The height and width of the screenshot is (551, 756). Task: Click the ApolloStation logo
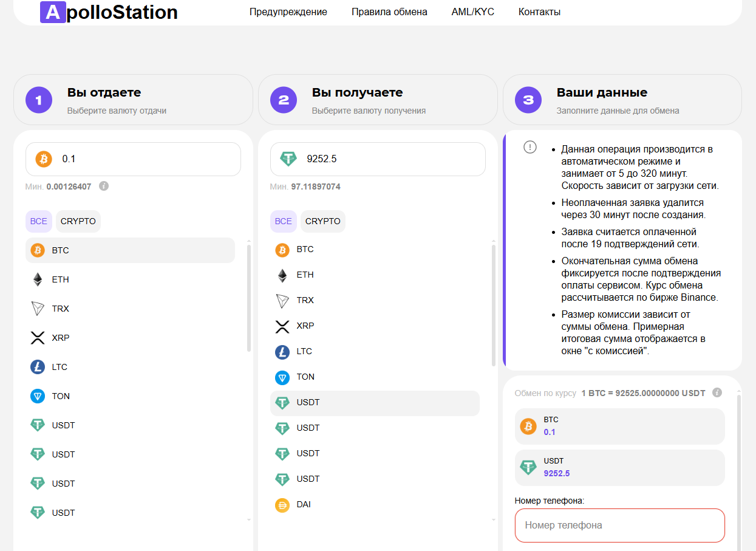109,12
